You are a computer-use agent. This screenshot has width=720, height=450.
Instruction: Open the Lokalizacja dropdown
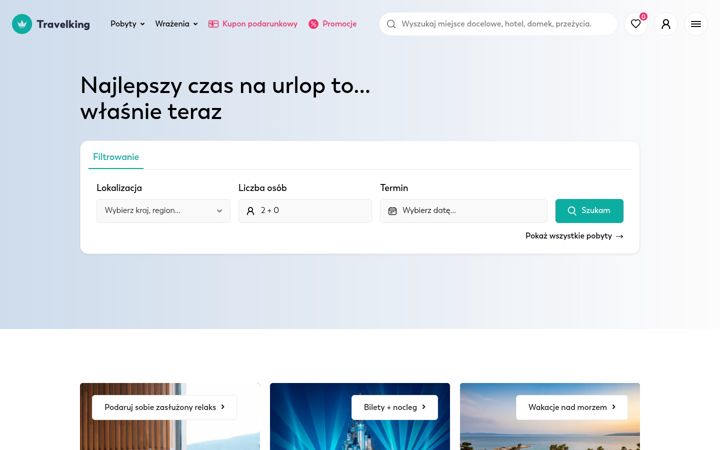163,211
